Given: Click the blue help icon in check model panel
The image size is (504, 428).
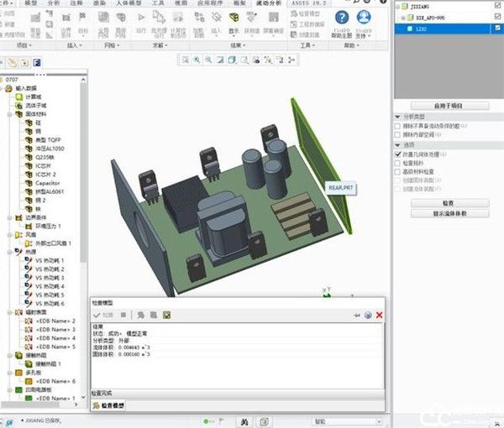Looking at the screenshot, I should [x=368, y=315].
